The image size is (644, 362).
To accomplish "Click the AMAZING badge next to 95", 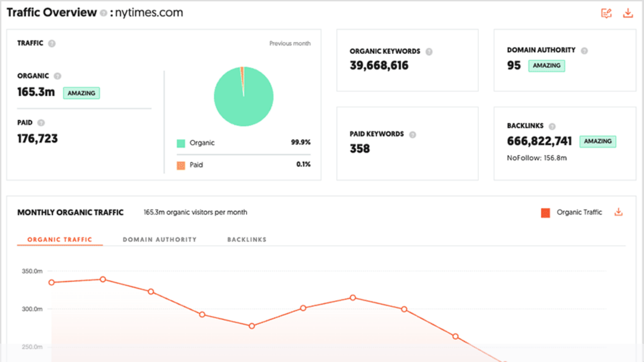I will 546,66.
